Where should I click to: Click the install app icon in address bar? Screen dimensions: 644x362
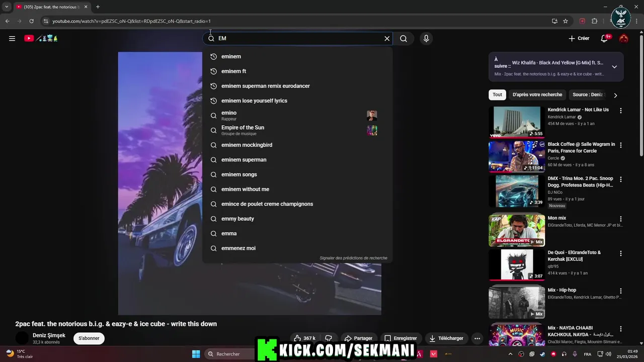pyautogui.click(x=554, y=21)
